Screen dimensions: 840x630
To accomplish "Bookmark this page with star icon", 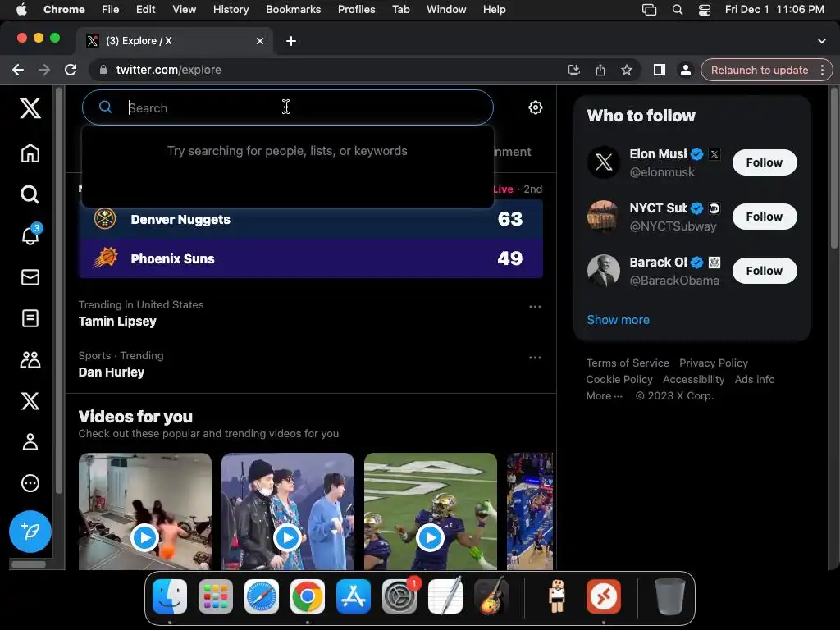I will pyautogui.click(x=626, y=71).
